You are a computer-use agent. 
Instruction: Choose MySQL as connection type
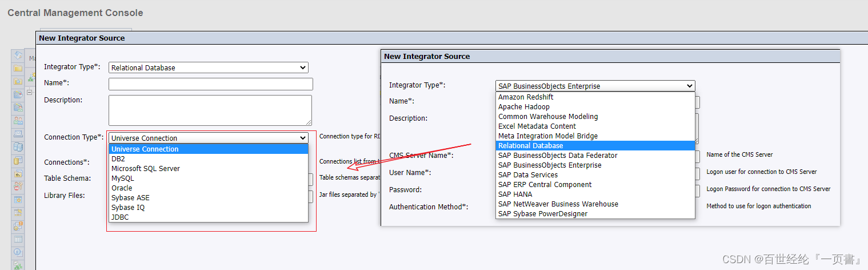209,178
